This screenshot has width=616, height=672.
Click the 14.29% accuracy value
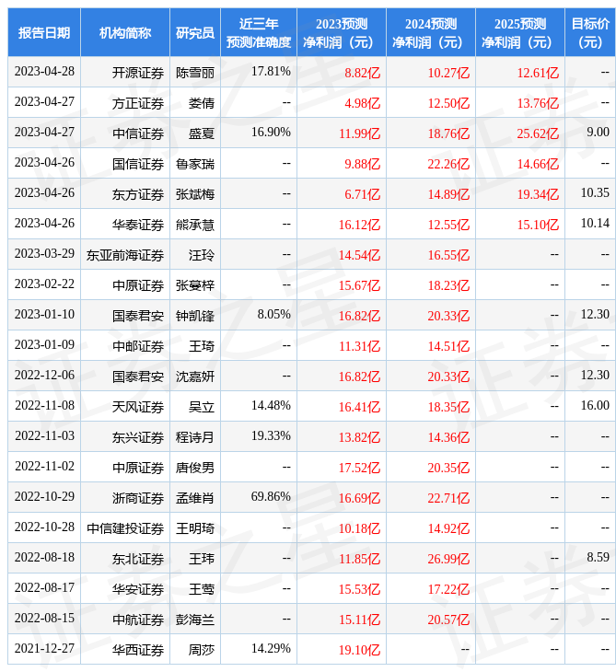pyautogui.click(x=271, y=649)
